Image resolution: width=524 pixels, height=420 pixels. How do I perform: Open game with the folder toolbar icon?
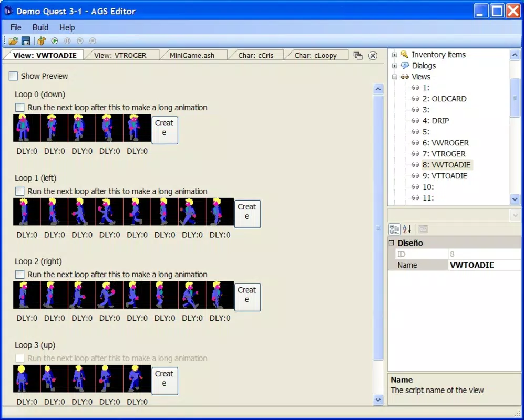pyautogui.click(x=13, y=41)
